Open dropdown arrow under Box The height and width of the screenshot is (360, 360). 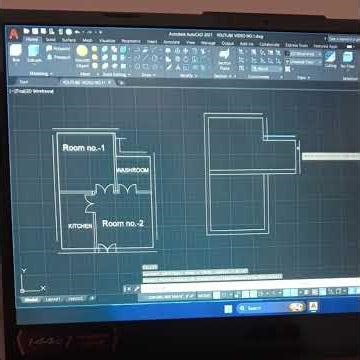pos(16,65)
